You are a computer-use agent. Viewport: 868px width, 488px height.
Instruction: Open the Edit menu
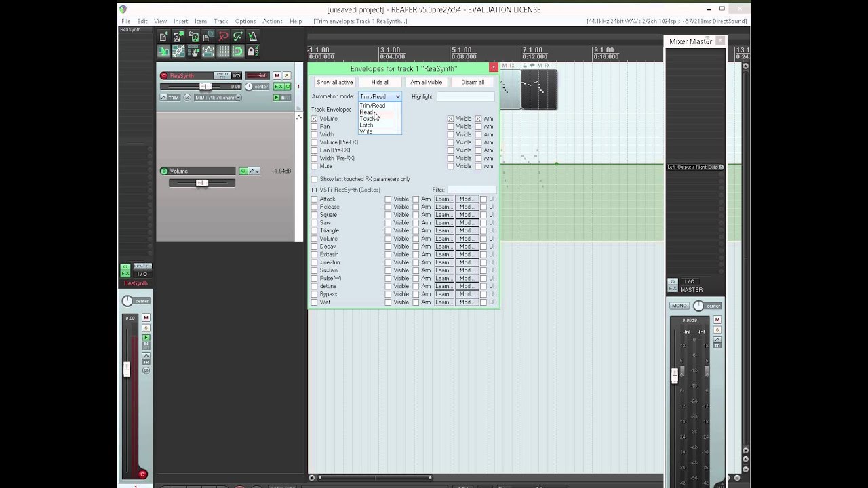point(142,21)
